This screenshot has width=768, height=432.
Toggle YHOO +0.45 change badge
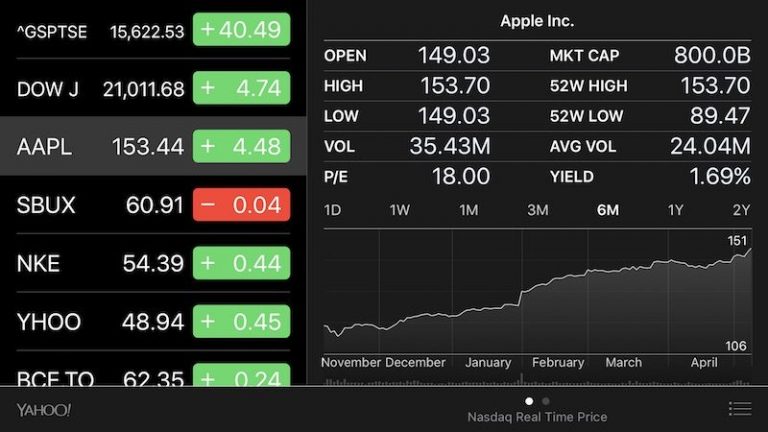pos(244,321)
